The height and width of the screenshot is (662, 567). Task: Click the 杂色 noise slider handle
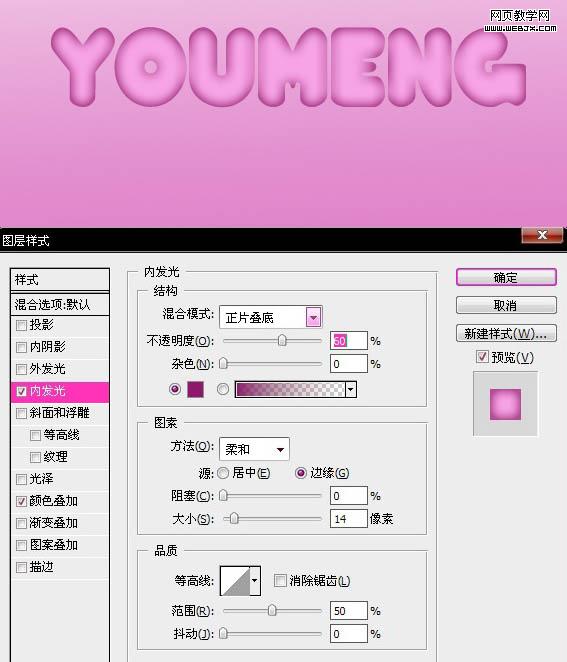[223, 364]
